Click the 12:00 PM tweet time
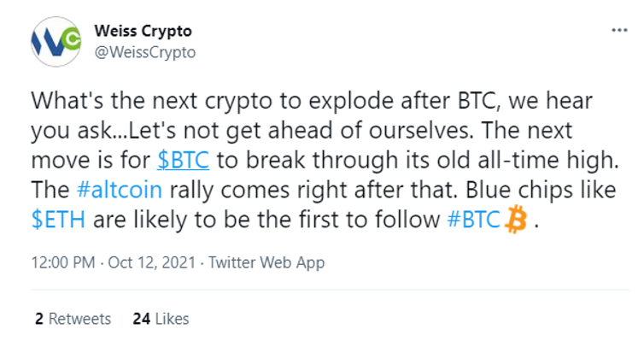 (63, 262)
